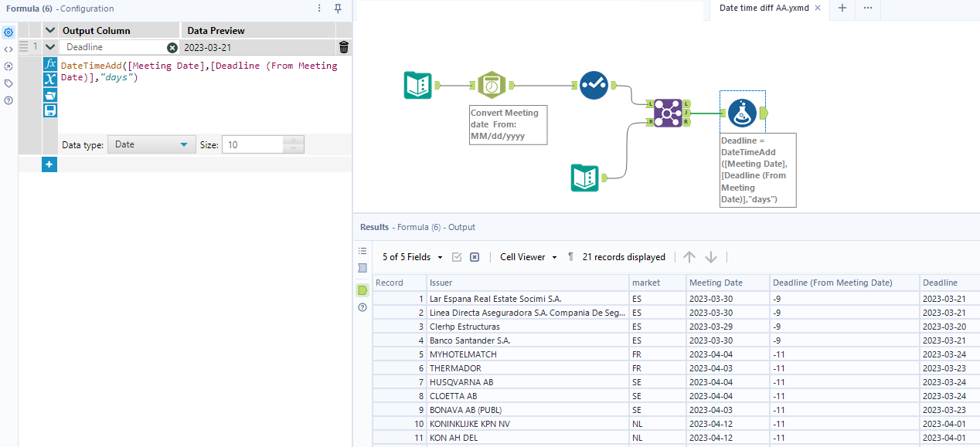Open the Cell Viewer dropdown
This screenshot has height=447, width=980.
(528, 257)
